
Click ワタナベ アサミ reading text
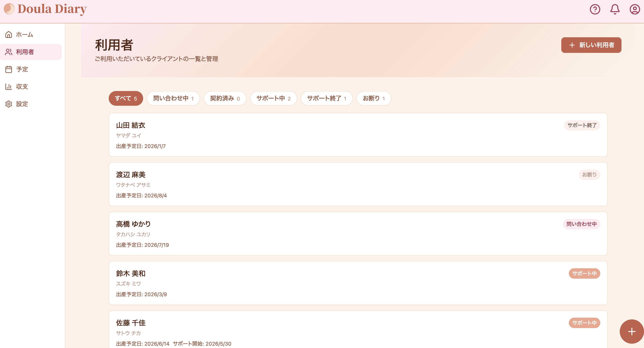click(x=133, y=185)
